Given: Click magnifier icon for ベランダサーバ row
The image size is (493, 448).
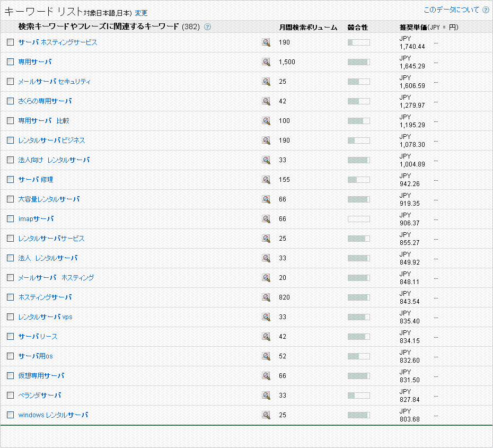Looking at the screenshot, I should (x=266, y=396).
